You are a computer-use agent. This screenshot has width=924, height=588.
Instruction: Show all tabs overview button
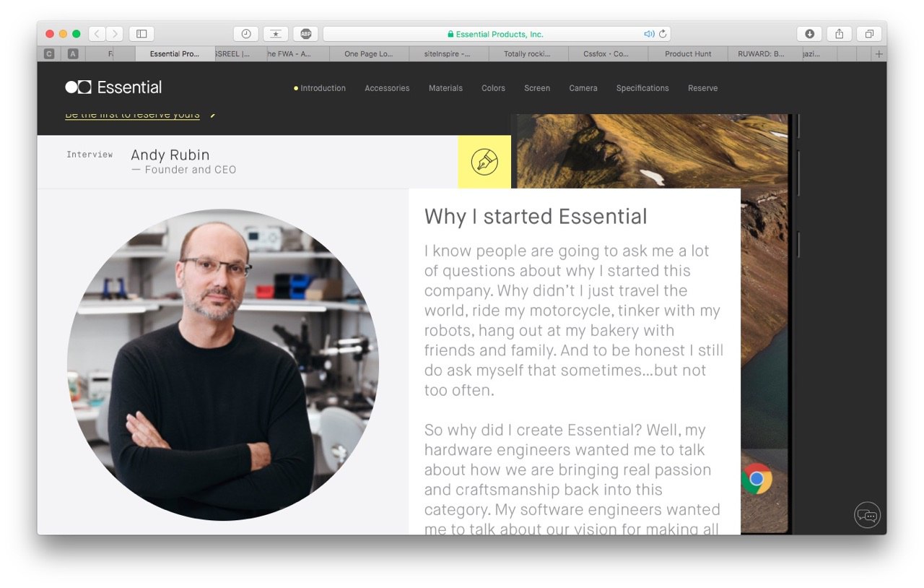click(868, 34)
